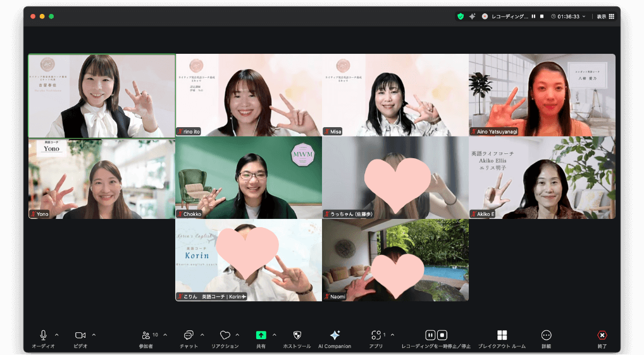Expand video options arrow beside ビデオ

point(94,335)
